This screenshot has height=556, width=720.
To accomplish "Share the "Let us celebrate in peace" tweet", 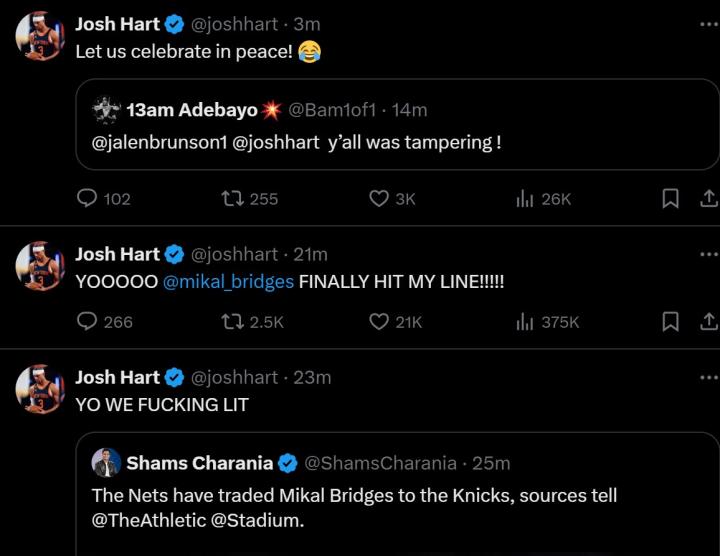I will [707, 199].
